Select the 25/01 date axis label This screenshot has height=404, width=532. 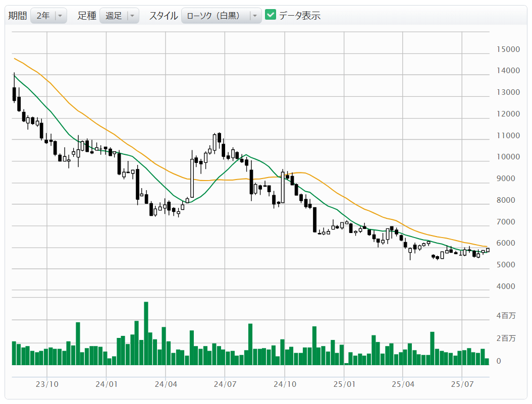pyautogui.click(x=343, y=384)
